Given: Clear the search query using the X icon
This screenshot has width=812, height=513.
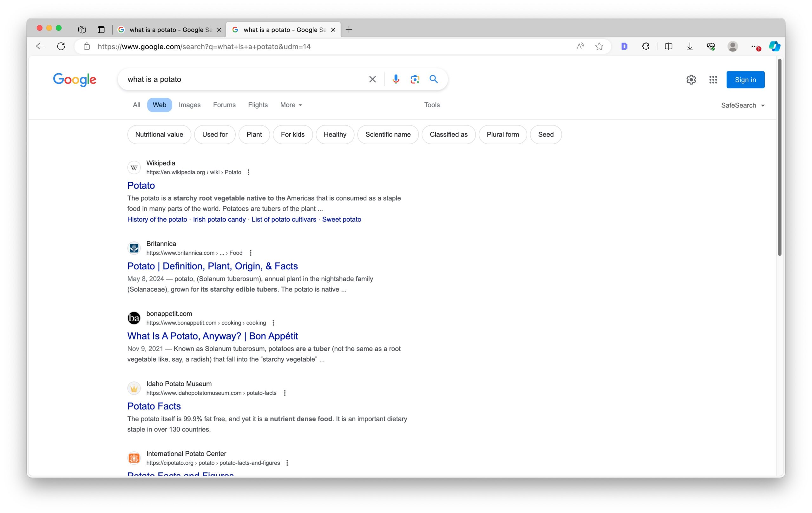Looking at the screenshot, I should 372,79.
